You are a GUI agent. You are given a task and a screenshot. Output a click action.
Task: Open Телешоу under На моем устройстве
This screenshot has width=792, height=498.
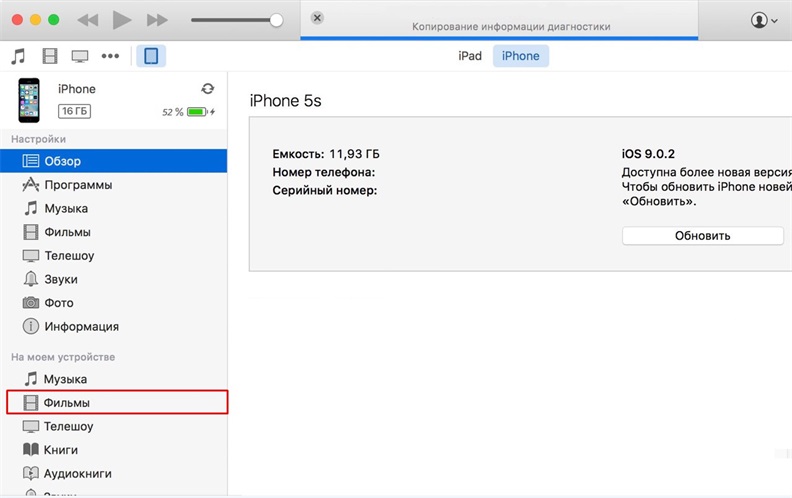114,426
